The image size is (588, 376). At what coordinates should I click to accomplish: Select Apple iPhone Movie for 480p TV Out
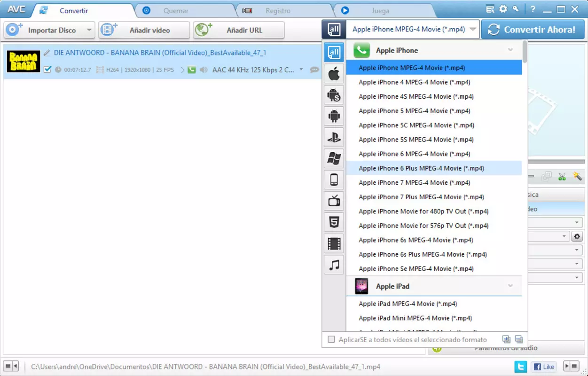(x=434, y=211)
